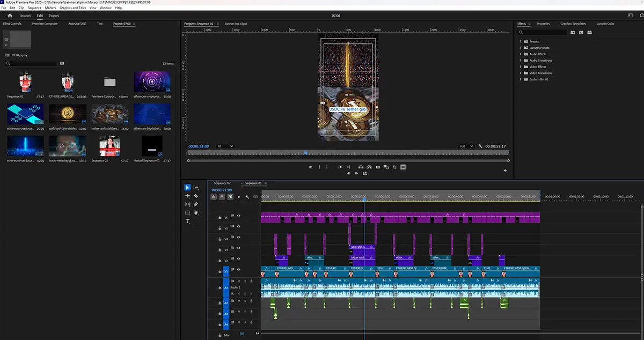
Task: Open the Button Editor plus icon
Action: [505, 171]
